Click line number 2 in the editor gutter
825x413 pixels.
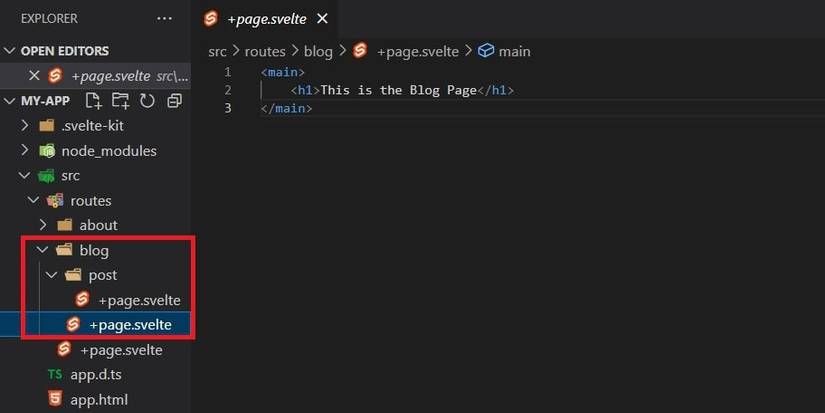228,90
